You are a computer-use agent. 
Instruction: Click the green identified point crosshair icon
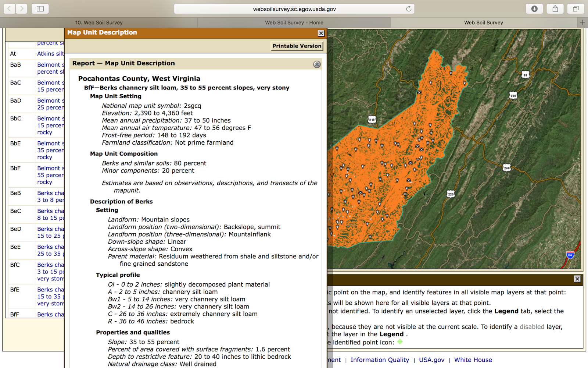pyautogui.click(x=400, y=342)
